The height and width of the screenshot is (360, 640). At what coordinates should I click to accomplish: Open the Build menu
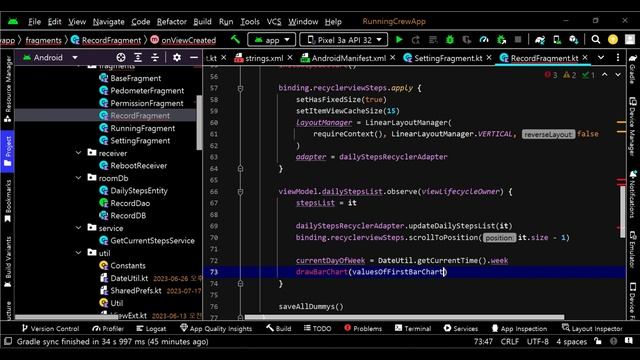202,22
